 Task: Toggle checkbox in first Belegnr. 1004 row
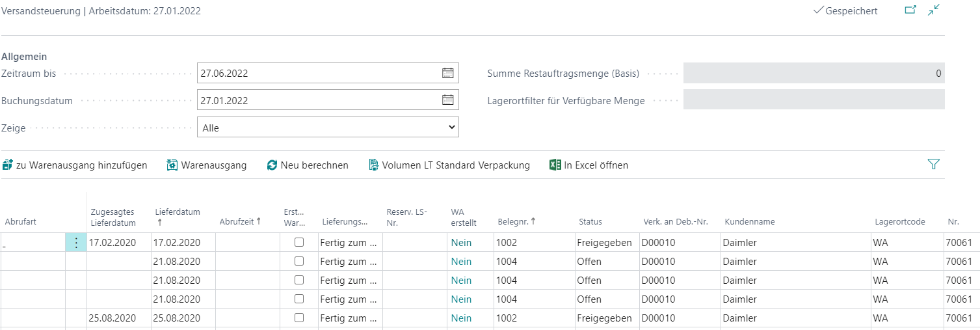click(299, 261)
